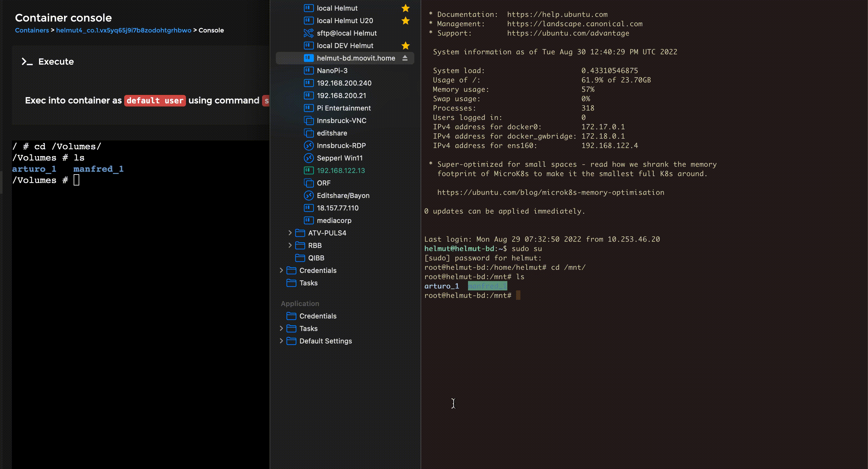Open helmut4_co container breadcrumb link

tap(123, 30)
